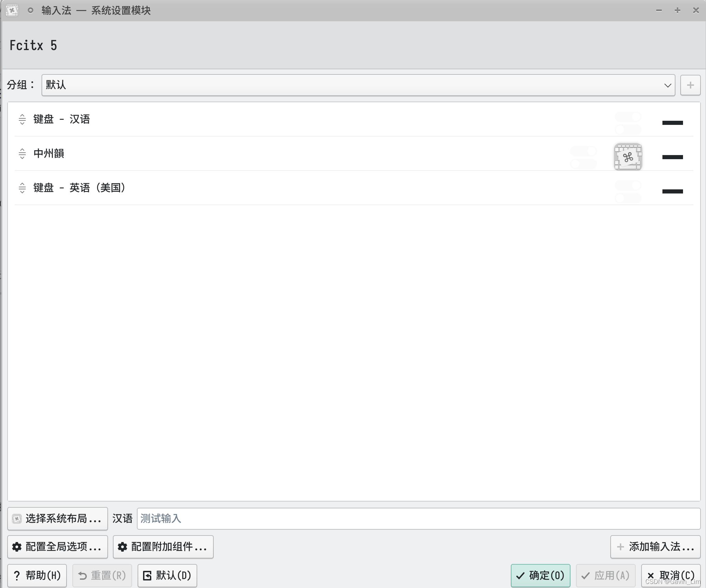The image size is (706, 588).
Task: Click faint toggle icon in 中州韻 row
Action: [583, 157]
